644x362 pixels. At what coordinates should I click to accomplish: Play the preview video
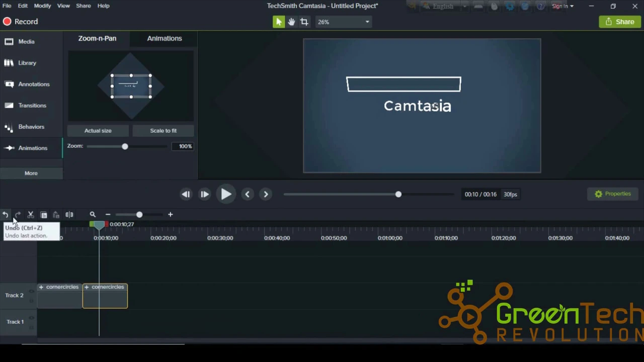(226, 194)
